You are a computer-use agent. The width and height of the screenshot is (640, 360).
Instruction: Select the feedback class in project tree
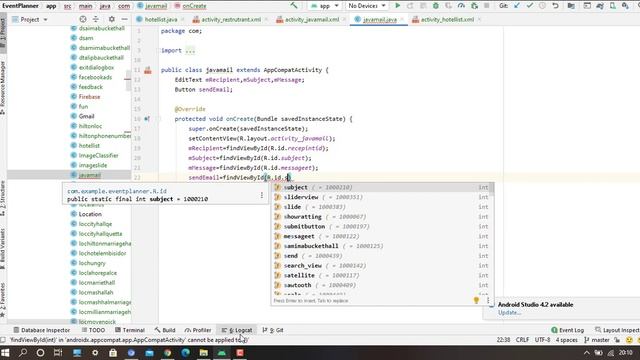click(91, 87)
